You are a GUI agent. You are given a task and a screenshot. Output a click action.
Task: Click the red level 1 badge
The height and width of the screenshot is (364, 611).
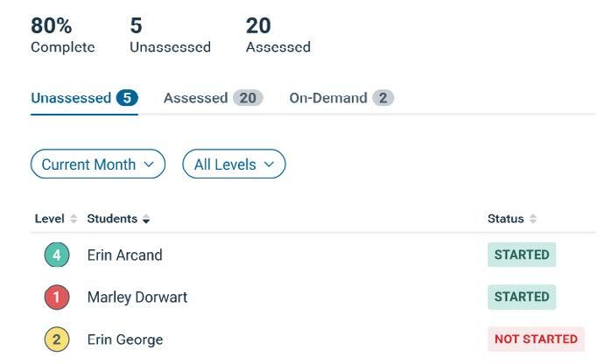coord(57,297)
